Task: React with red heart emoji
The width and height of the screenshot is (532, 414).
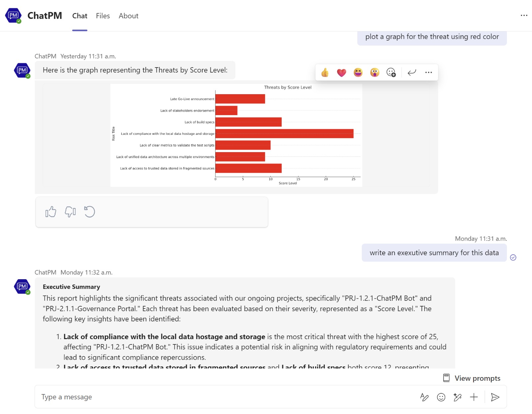Action: pyautogui.click(x=341, y=73)
